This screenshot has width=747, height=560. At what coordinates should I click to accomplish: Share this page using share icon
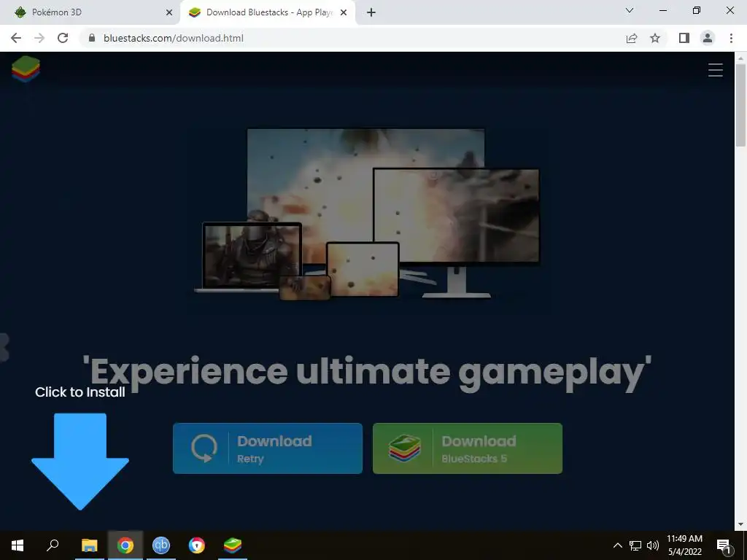(x=632, y=38)
